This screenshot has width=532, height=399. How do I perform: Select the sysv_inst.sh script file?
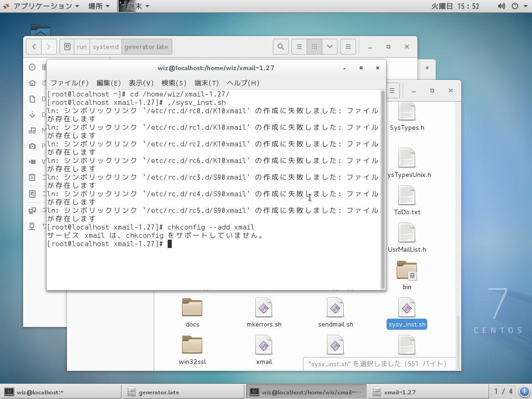(x=407, y=313)
